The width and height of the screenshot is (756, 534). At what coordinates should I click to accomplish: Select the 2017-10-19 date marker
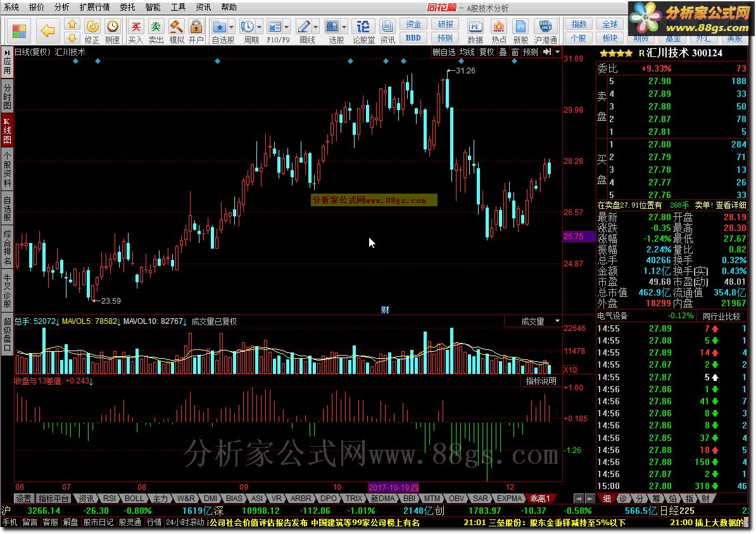[393, 487]
